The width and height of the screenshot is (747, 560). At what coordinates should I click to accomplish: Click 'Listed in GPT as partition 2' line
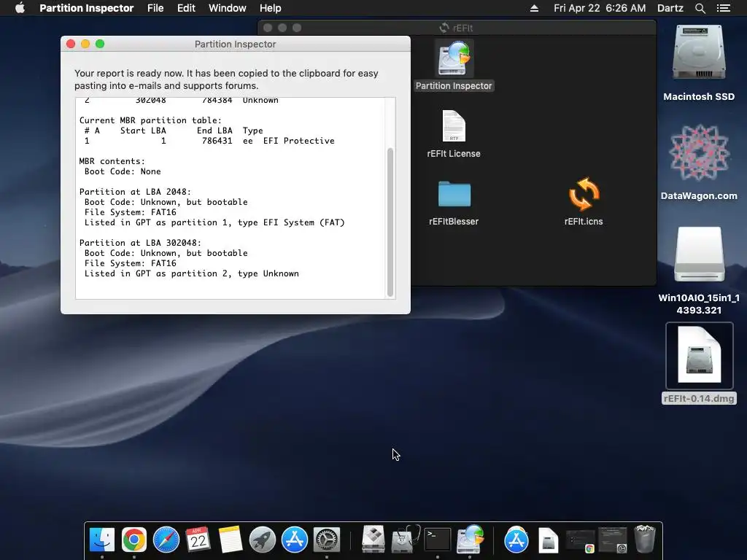point(192,273)
